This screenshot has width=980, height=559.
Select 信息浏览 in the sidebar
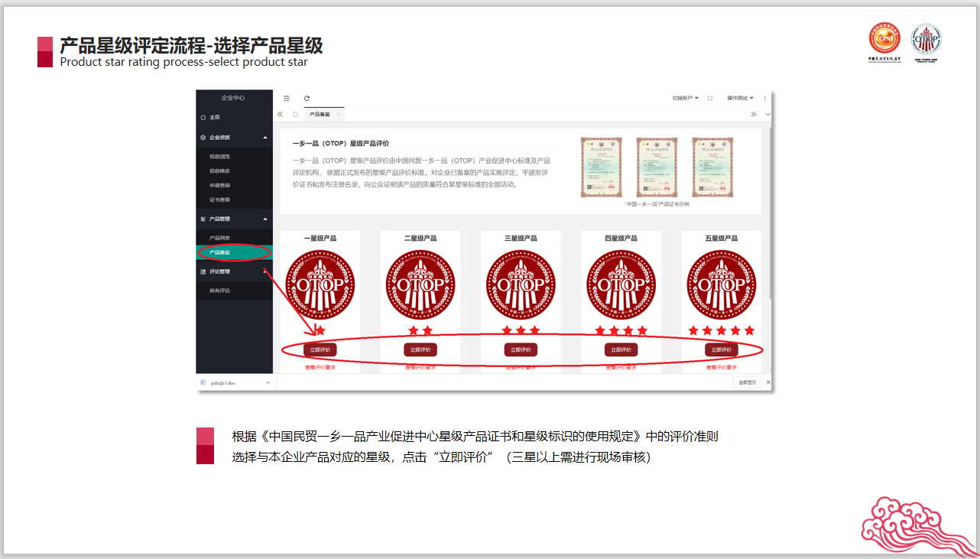[x=220, y=157]
